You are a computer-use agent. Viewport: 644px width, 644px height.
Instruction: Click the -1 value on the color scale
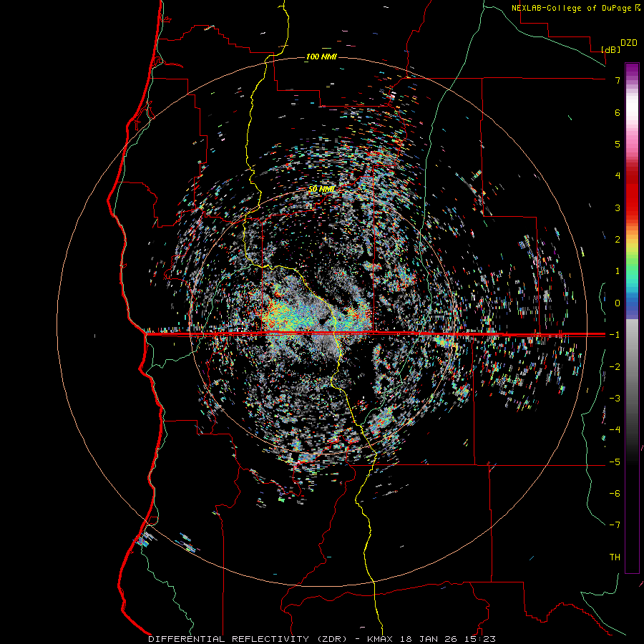click(x=615, y=335)
